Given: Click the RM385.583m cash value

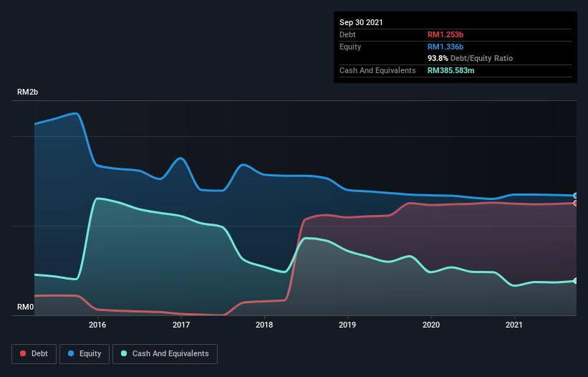Looking at the screenshot, I should pyautogui.click(x=451, y=70).
